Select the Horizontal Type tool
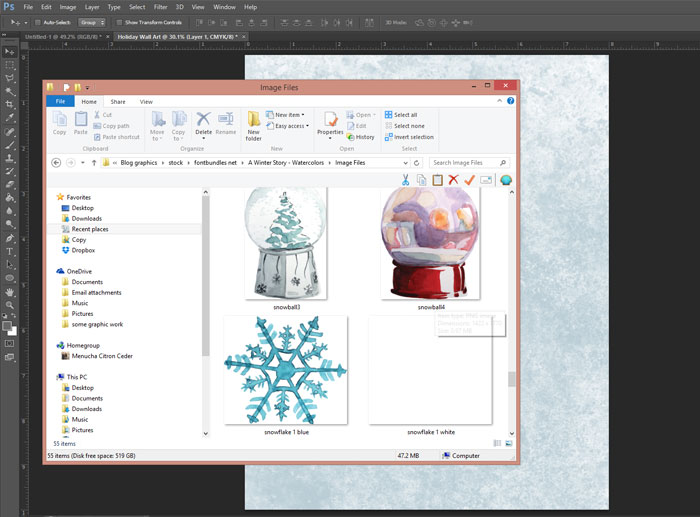The width and height of the screenshot is (700, 517). point(9,251)
